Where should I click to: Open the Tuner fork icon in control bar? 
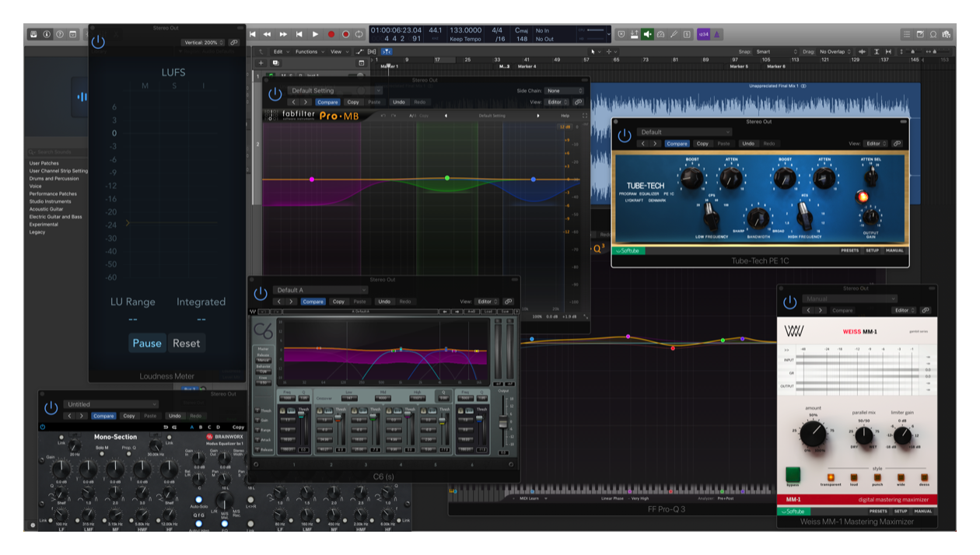click(674, 34)
